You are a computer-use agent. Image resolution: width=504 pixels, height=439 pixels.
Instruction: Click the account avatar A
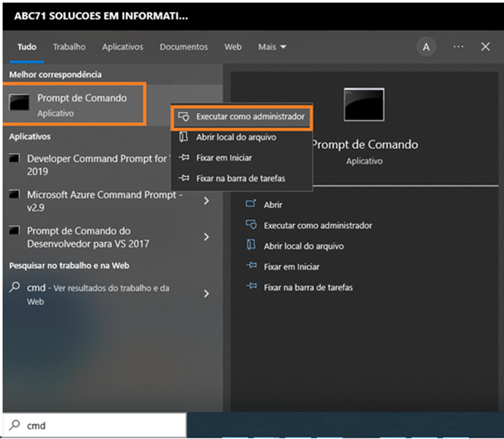click(426, 47)
